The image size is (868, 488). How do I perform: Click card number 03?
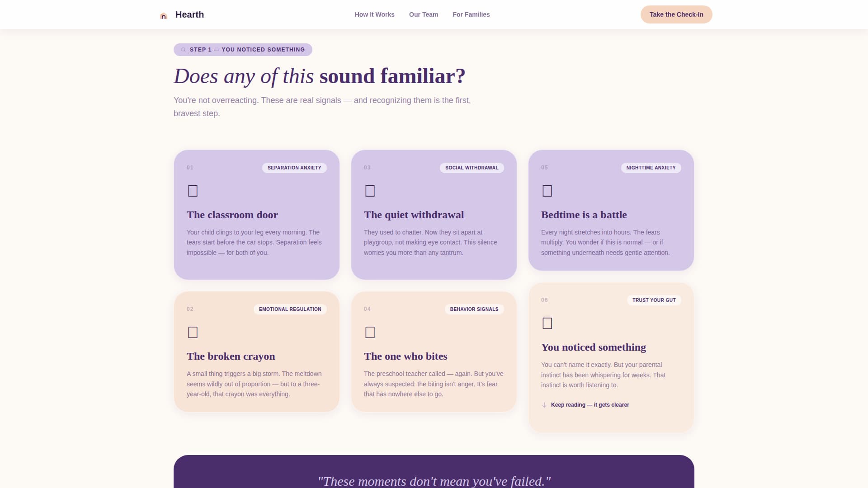coord(367,168)
